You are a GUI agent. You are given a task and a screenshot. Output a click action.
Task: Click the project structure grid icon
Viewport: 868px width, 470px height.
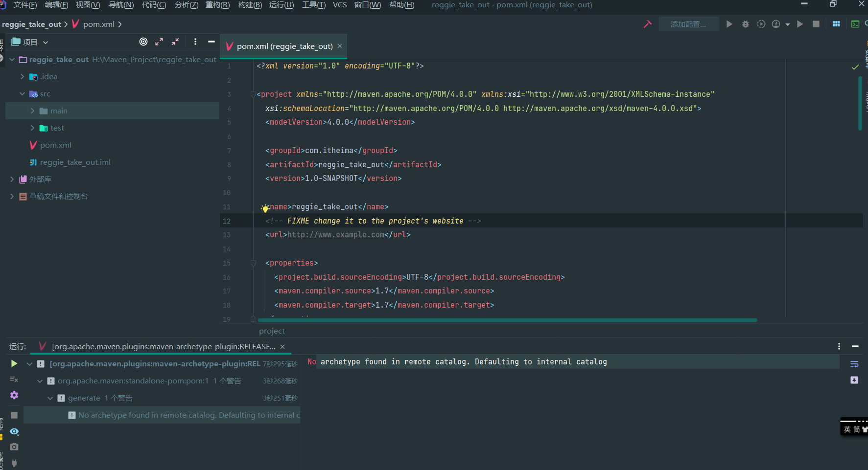(x=836, y=24)
